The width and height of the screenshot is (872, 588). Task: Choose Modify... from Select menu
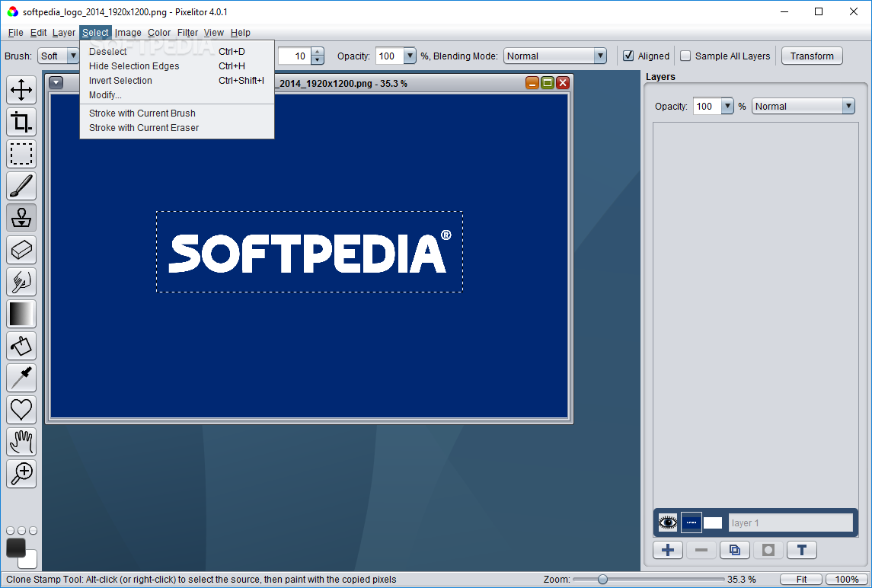click(x=177, y=94)
